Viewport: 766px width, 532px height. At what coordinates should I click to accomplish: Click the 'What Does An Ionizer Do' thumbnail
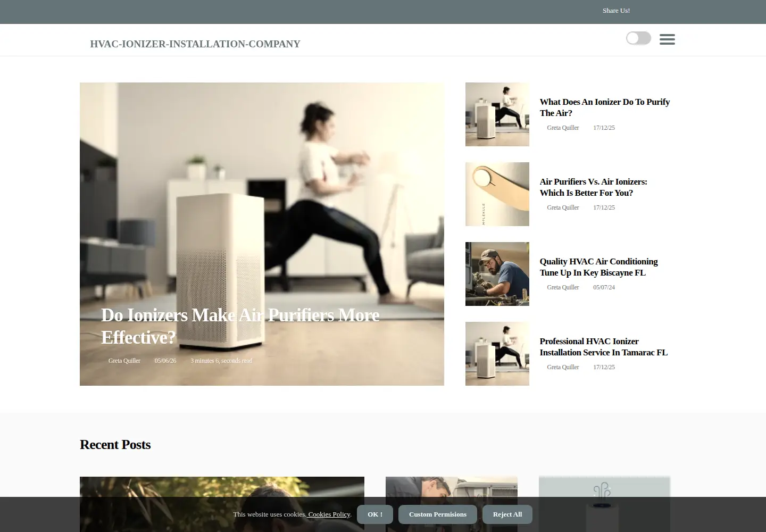click(x=497, y=114)
